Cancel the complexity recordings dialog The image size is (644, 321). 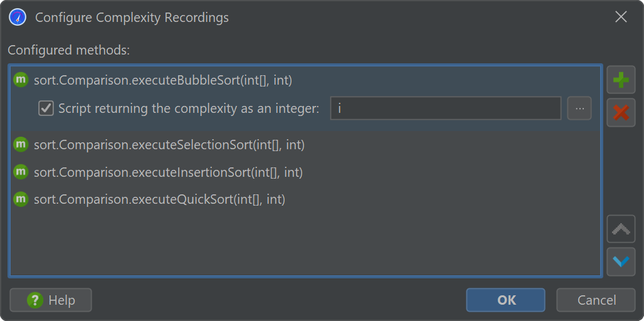596,300
